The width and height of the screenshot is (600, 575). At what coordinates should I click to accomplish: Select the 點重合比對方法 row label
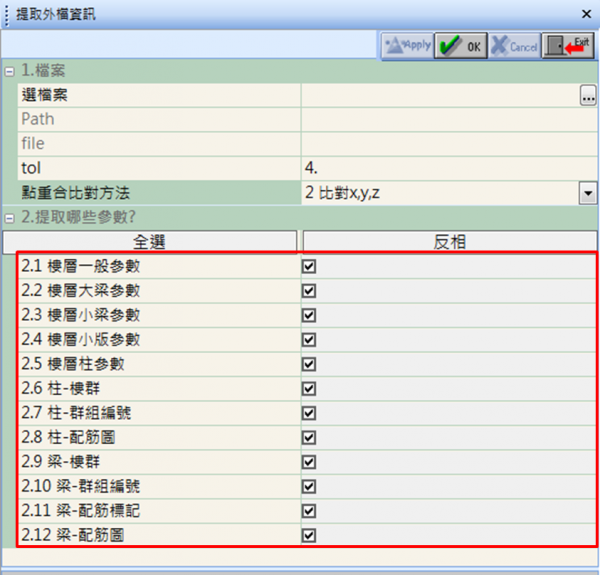coord(75,193)
